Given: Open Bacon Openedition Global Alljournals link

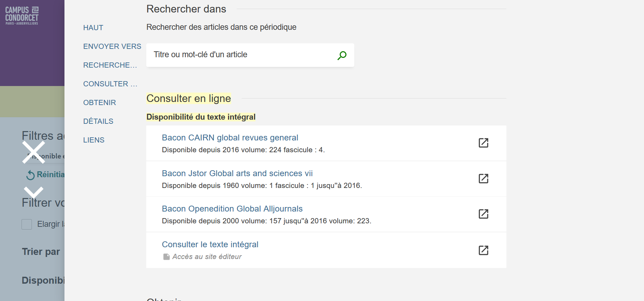Looking at the screenshot, I should click(x=232, y=209).
